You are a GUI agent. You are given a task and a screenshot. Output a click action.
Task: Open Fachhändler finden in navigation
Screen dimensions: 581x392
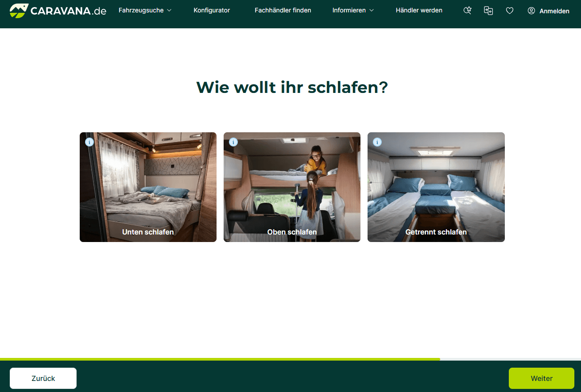pos(283,10)
